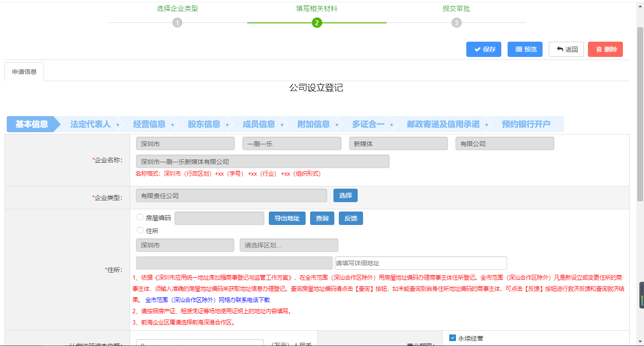Open the 股东信息 section tab
Image resolution: width=644 pixels, height=346 pixels.
point(204,124)
